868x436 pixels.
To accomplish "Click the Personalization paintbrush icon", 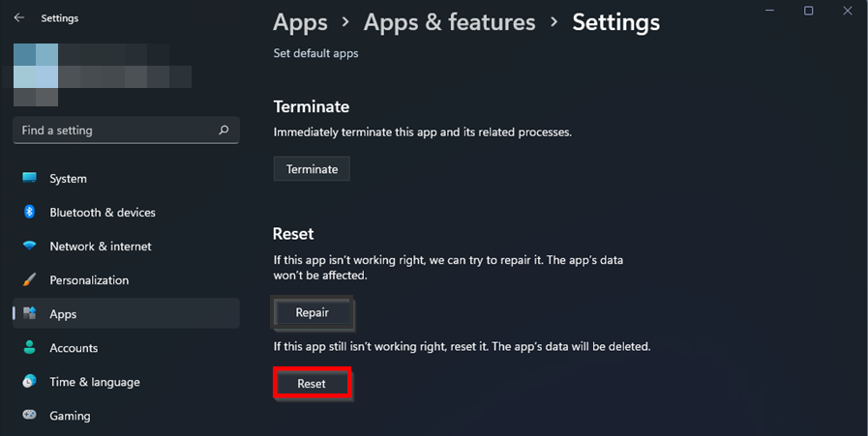I will (30, 280).
